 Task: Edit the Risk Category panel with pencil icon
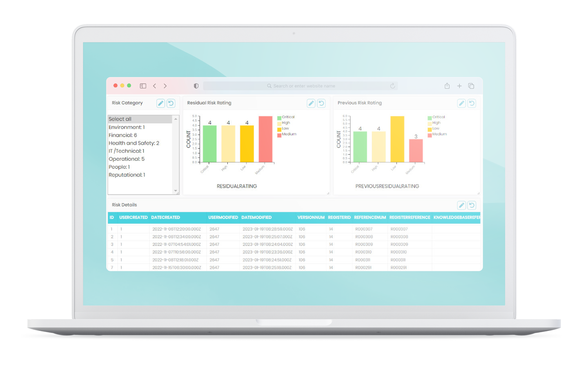click(161, 103)
